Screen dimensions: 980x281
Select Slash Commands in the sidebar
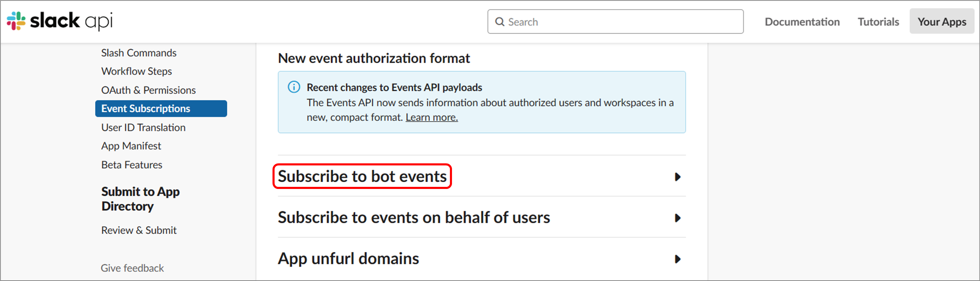pos(139,53)
